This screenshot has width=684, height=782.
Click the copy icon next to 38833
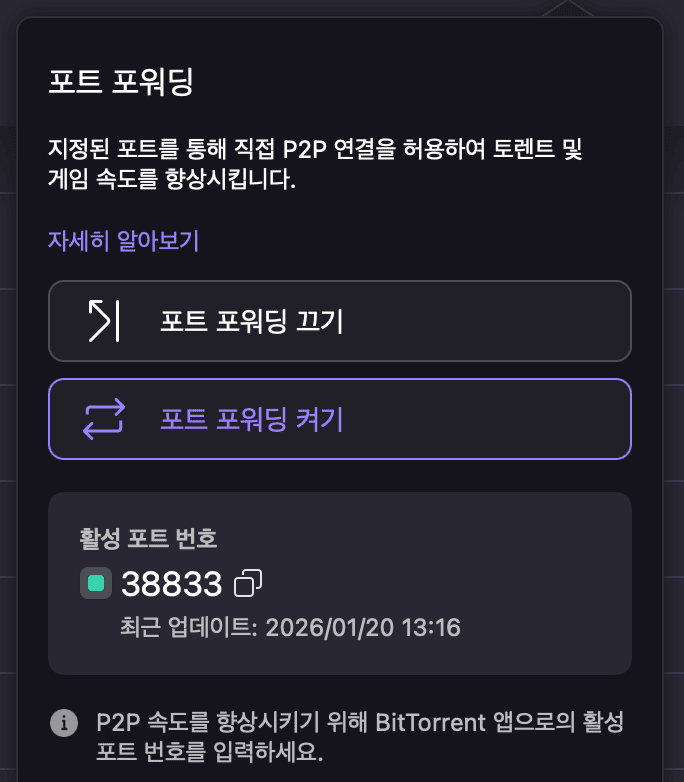248,583
